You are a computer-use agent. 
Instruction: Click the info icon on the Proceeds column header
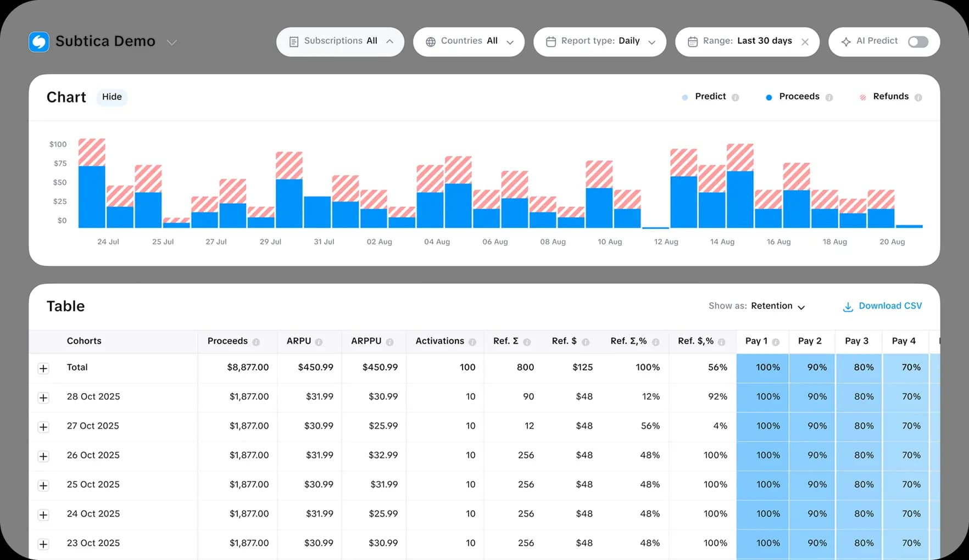[x=257, y=341]
